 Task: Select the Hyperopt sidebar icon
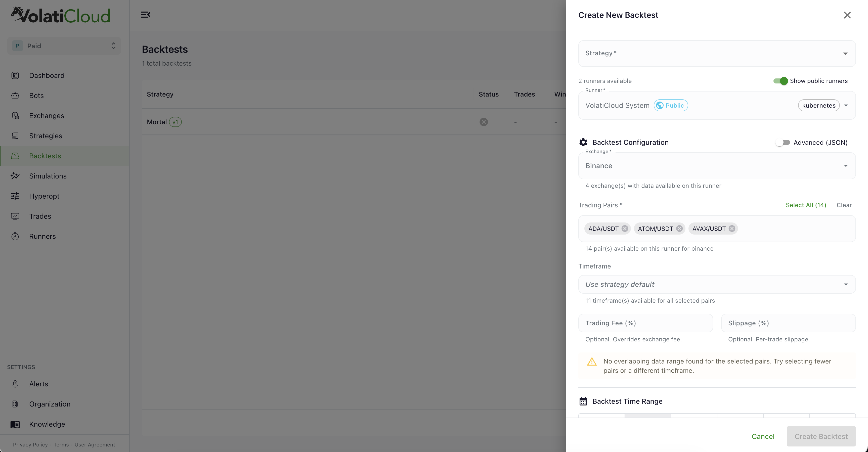click(15, 196)
